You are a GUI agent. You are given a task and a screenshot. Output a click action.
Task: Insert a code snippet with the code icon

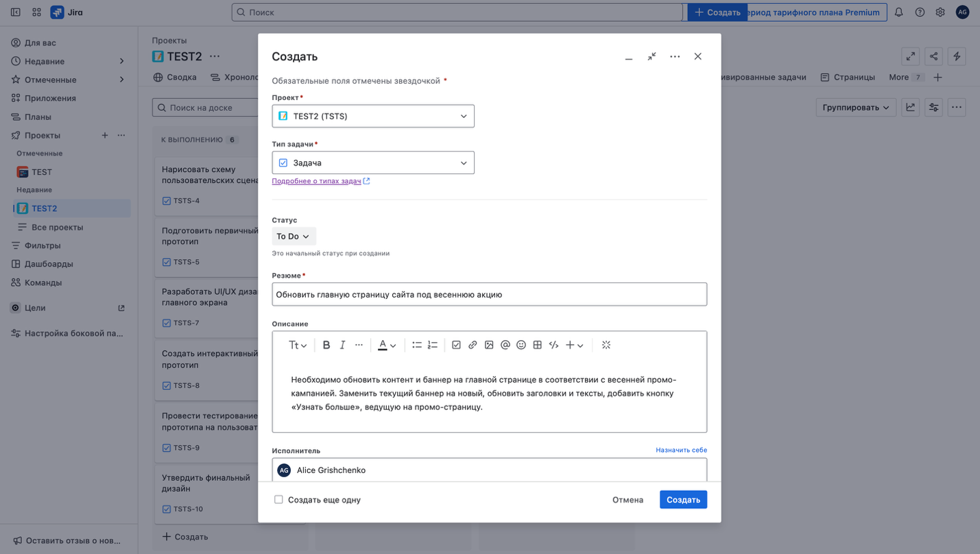(553, 345)
